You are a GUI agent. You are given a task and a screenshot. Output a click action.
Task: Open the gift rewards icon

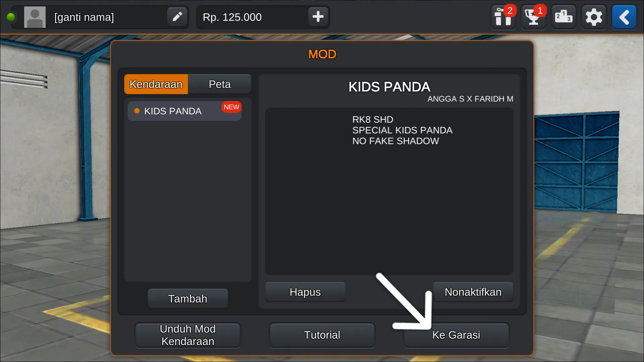(x=503, y=17)
